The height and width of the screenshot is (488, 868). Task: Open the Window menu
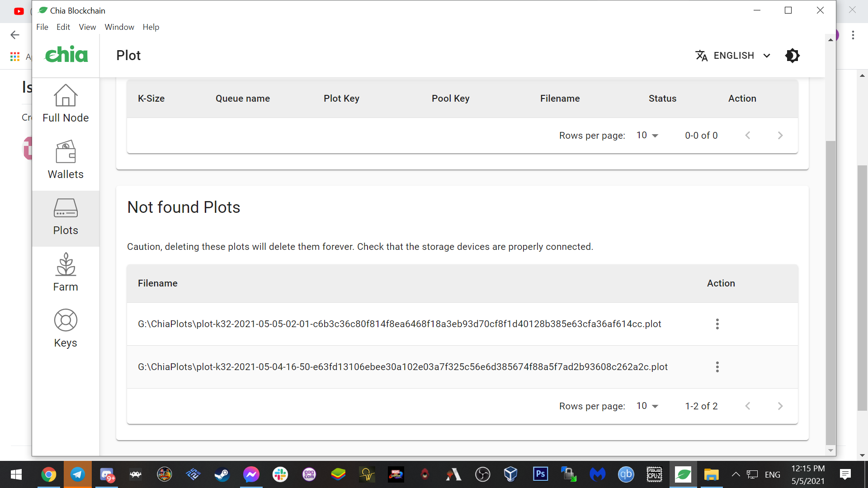click(x=119, y=27)
